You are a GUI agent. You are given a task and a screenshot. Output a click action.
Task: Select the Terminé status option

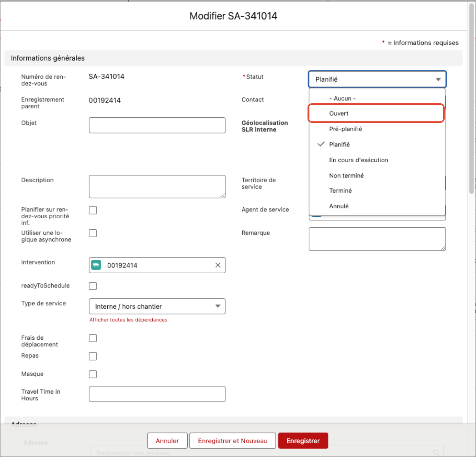pyautogui.click(x=377, y=190)
